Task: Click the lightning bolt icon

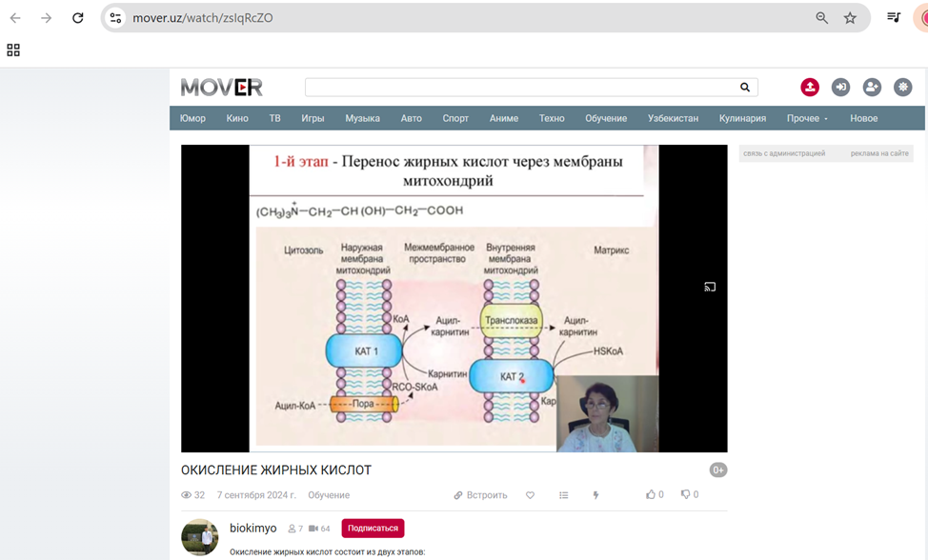Action: (596, 495)
